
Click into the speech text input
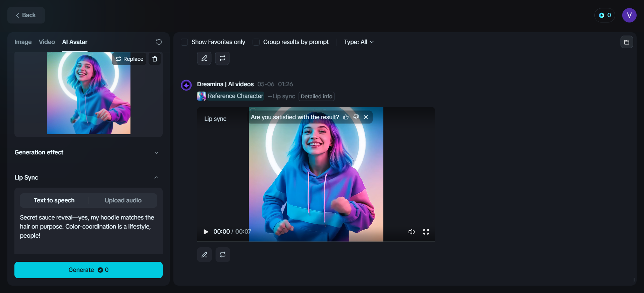89,232
